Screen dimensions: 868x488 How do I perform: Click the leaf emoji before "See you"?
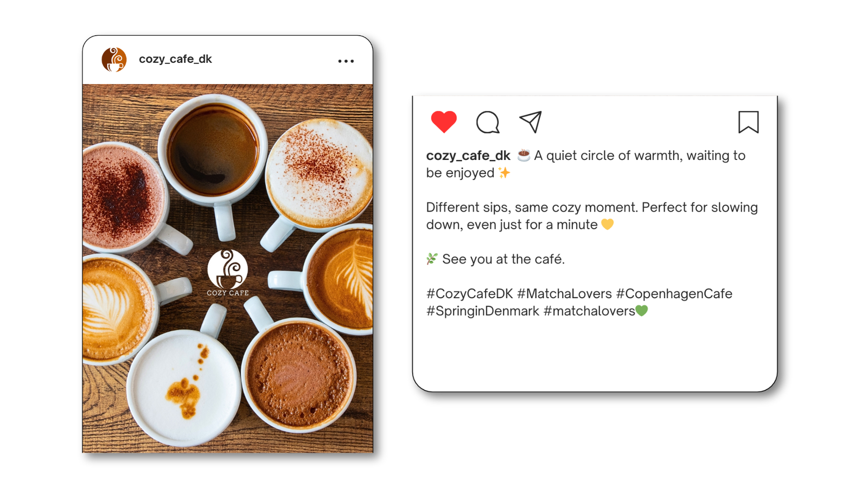point(432,259)
